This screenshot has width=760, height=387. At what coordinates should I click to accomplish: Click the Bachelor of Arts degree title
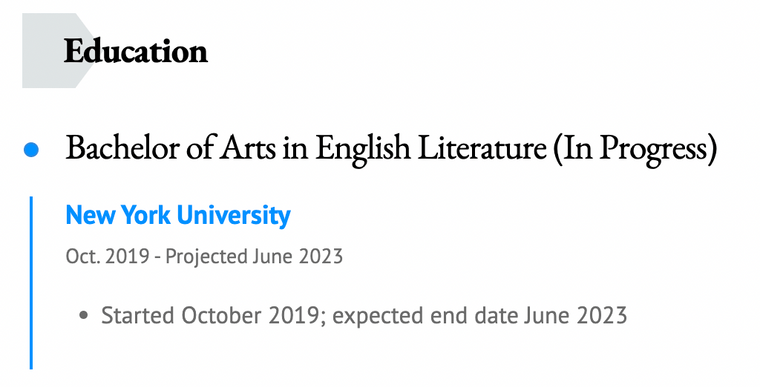(x=391, y=148)
